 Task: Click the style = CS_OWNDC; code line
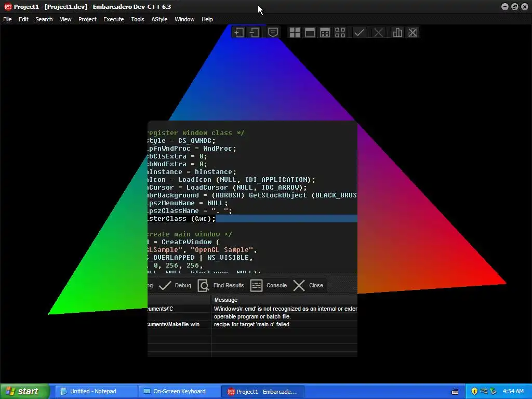click(x=181, y=141)
